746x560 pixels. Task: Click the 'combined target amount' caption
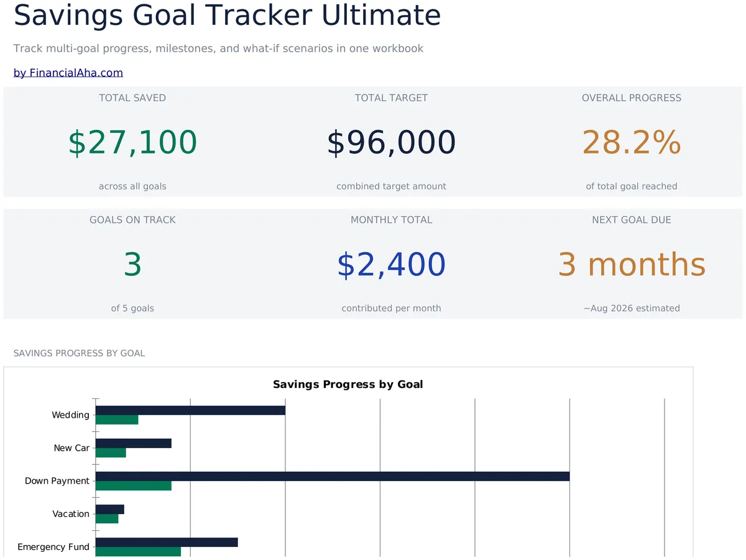click(391, 186)
